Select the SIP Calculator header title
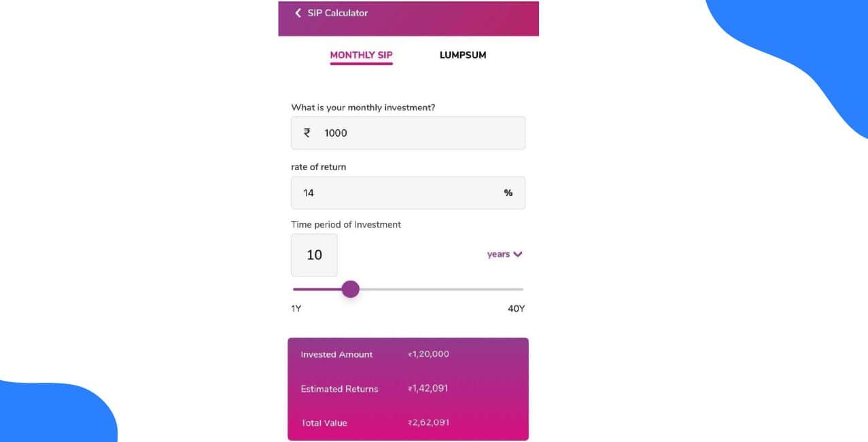This screenshot has width=868, height=442. (338, 13)
